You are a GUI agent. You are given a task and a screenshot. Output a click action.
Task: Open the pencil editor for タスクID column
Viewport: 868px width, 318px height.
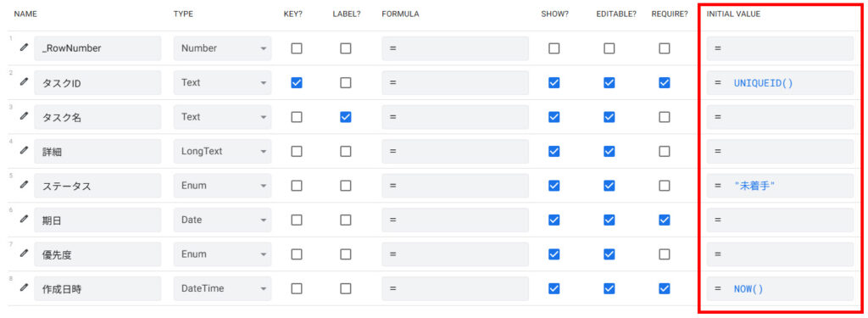pyautogui.click(x=23, y=82)
